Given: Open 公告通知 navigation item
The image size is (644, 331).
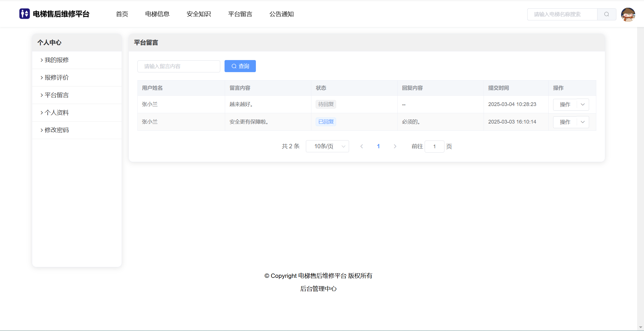Looking at the screenshot, I should point(281,14).
